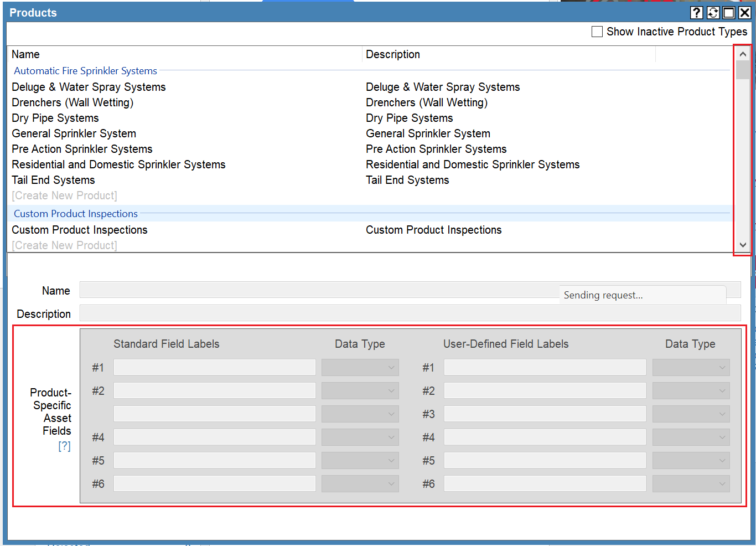This screenshot has width=756, height=546.
Task: Click the product Description input field
Action: [410, 313]
